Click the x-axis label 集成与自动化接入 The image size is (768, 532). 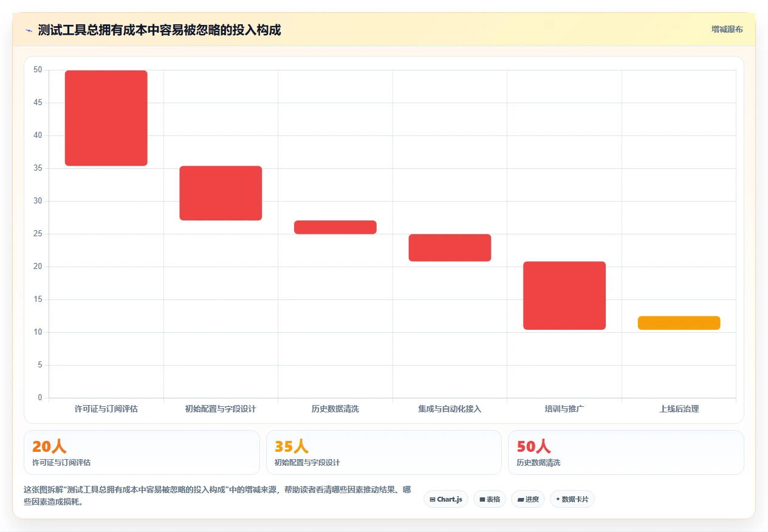pos(450,409)
